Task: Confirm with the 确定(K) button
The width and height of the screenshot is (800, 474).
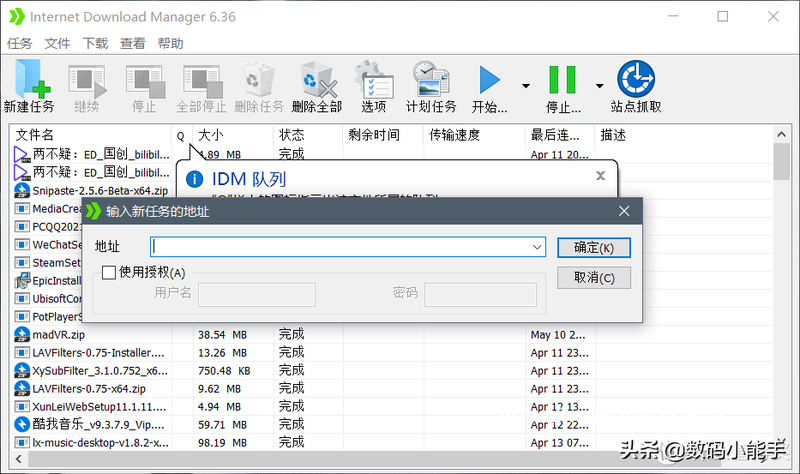Action: [594, 248]
